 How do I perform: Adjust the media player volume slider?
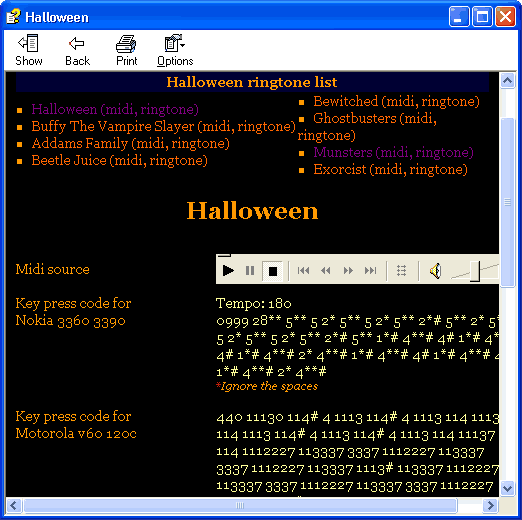point(475,271)
